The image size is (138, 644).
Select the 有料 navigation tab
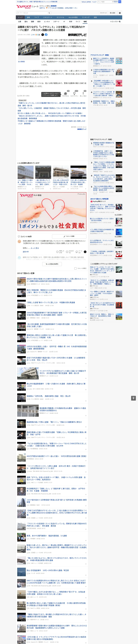(95, 17)
